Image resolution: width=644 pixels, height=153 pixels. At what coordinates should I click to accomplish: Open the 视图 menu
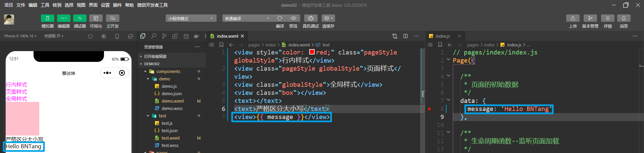pos(81,5)
